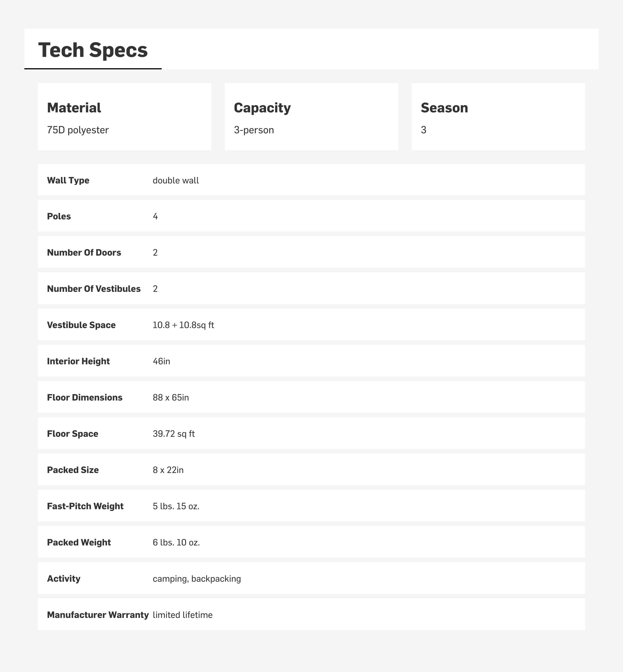Select the Interior Height label
623x672 pixels.
[x=78, y=361]
